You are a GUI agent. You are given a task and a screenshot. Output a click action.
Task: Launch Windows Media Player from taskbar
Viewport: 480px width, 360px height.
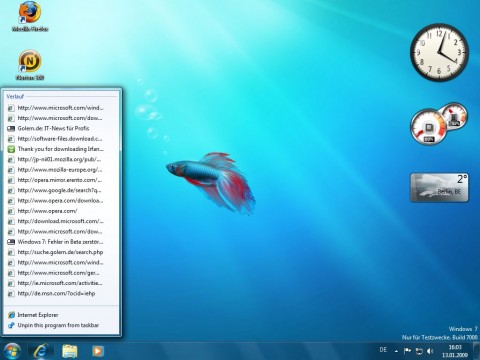pos(98,351)
